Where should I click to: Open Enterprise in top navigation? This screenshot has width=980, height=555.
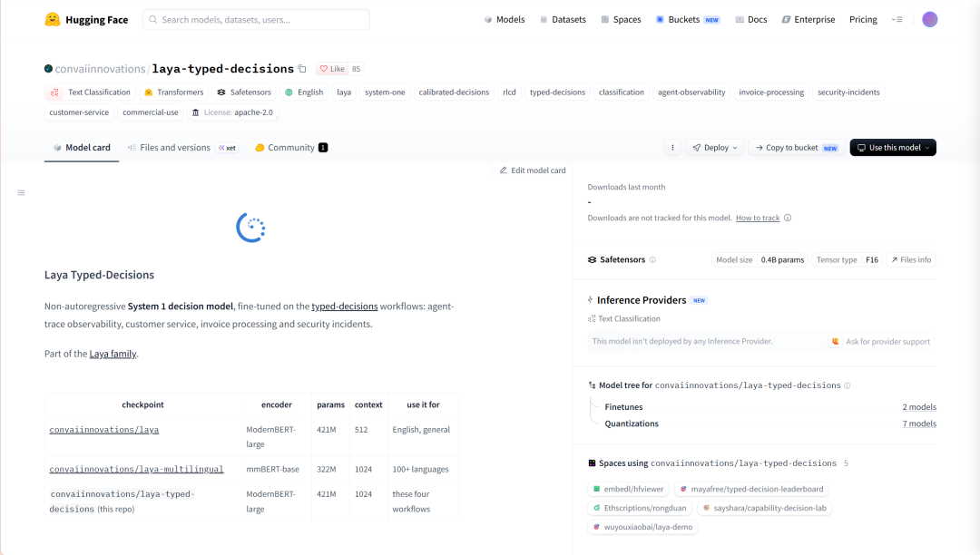pos(808,19)
